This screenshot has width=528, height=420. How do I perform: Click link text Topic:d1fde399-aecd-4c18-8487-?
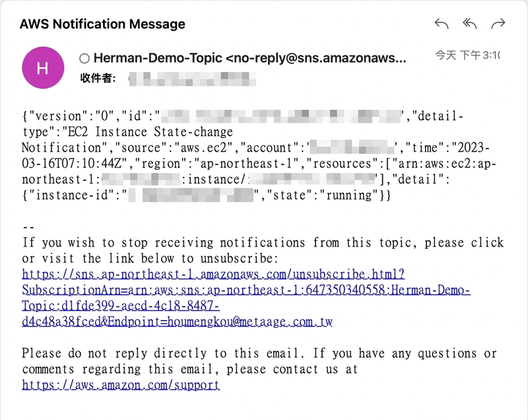point(121,306)
